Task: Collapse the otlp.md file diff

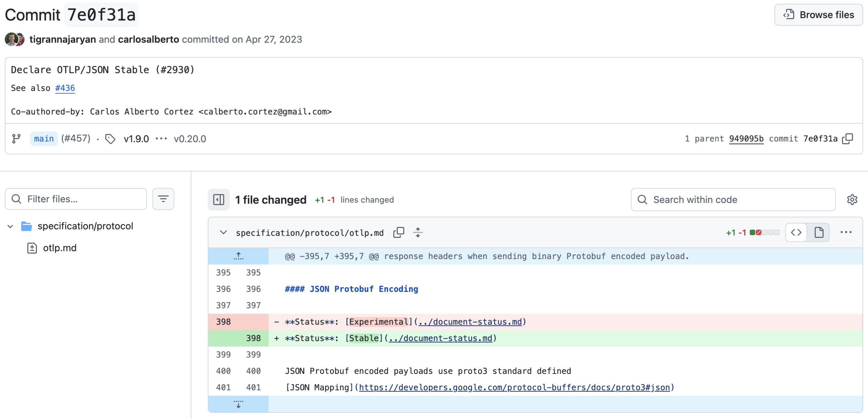Action: coord(223,232)
